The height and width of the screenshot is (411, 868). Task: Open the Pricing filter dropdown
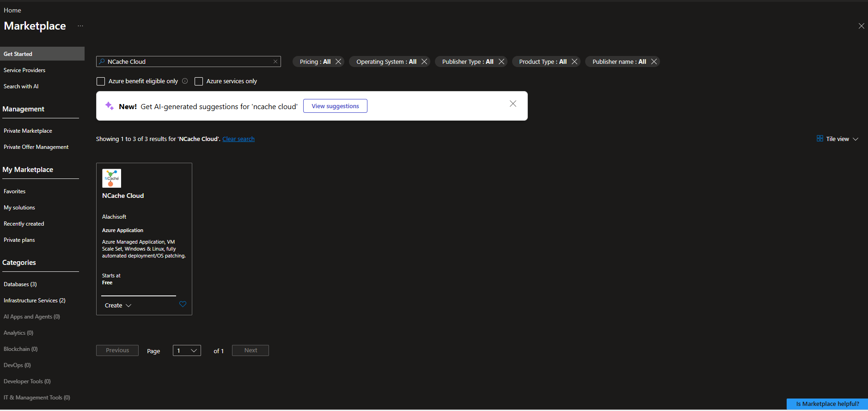click(x=315, y=61)
